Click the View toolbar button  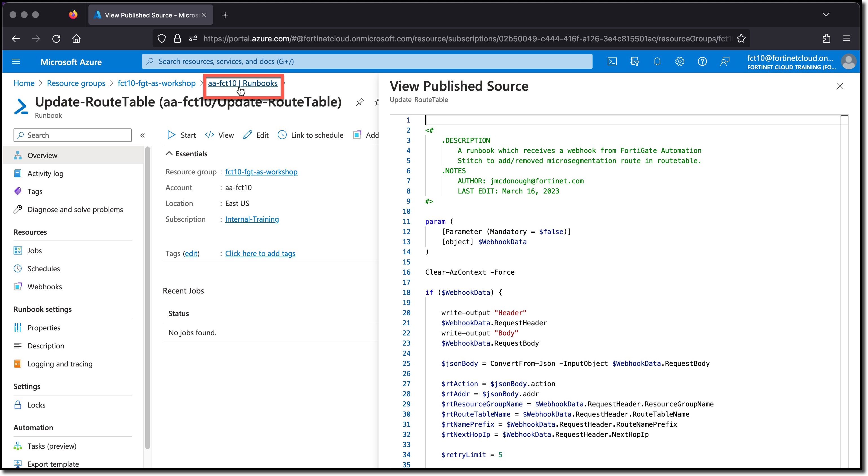(219, 135)
